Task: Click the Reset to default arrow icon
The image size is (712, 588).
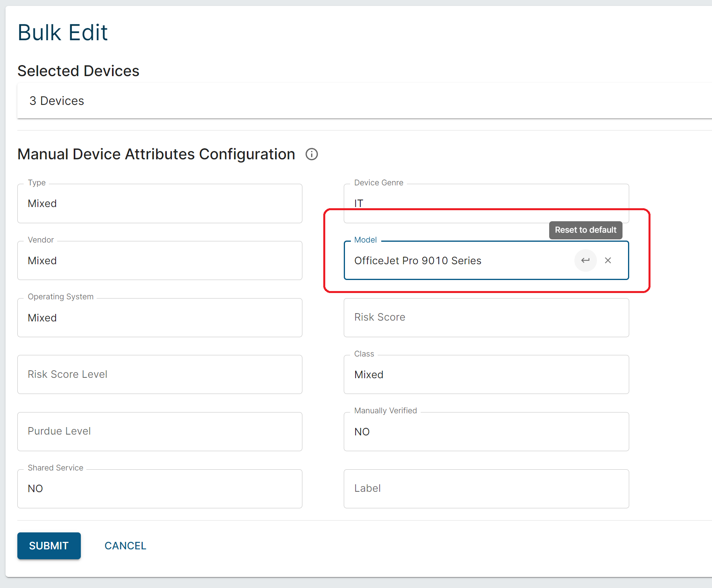Action: pos(585,260)
